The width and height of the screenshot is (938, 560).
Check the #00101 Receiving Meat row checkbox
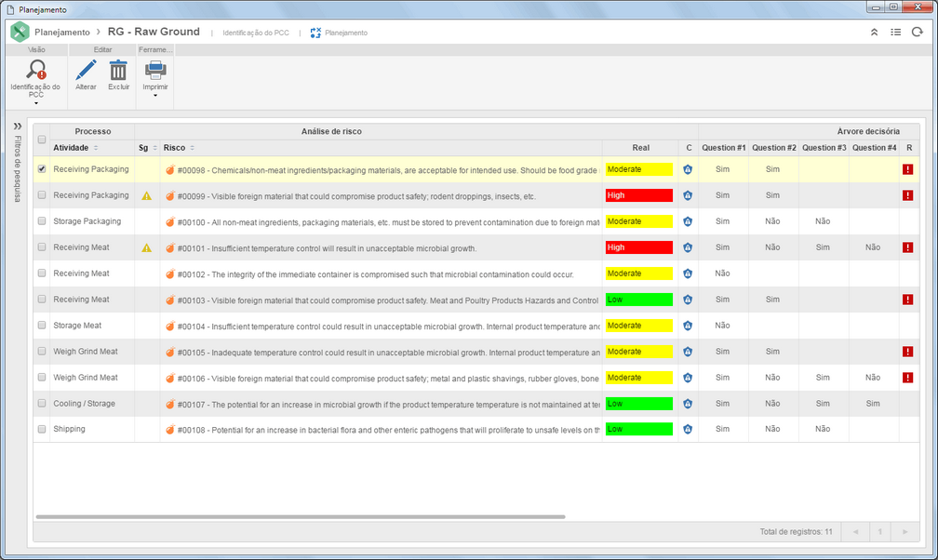pyautogui.click(x=42, y=247)
